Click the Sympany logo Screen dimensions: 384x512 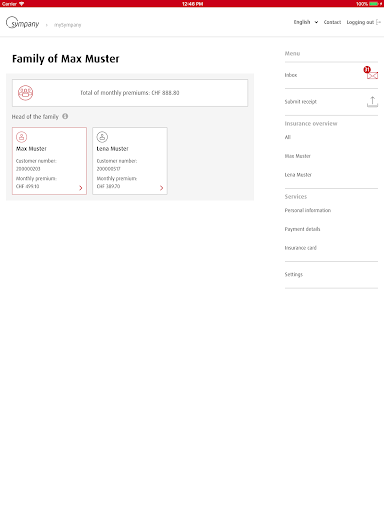click(x=23, y=23)
